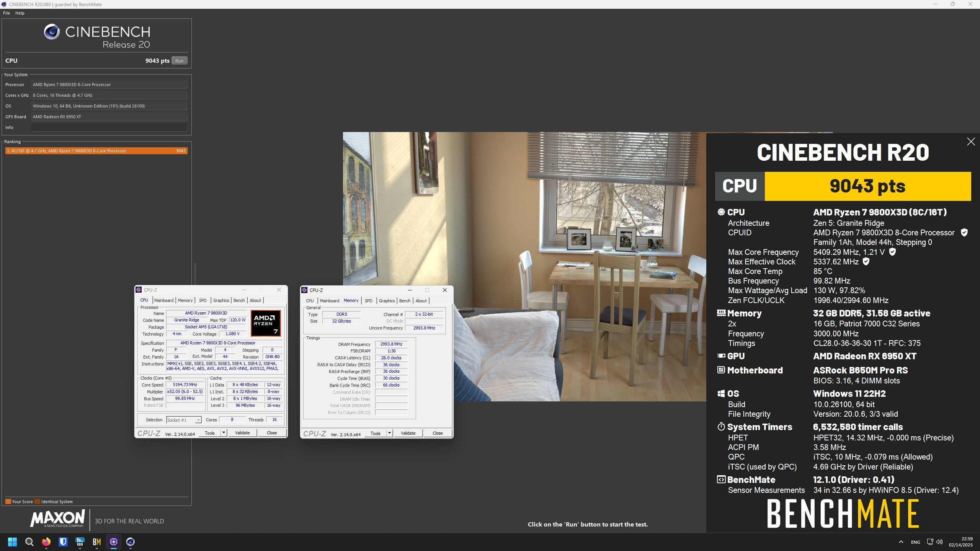Open the File menu in Cinebench
This screenshot has height=551, width=980.
coord(7,13)
